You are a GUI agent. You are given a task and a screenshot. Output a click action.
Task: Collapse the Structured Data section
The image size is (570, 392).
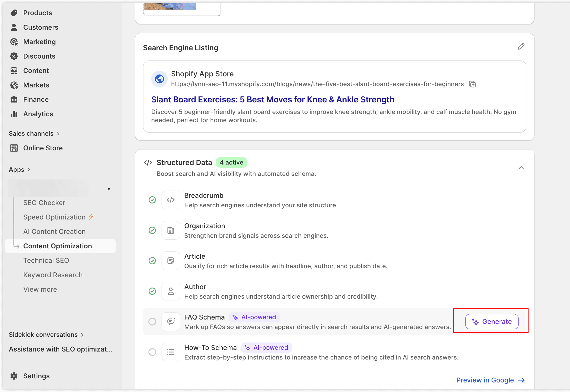pyautogui.click(x=521, y=168)
